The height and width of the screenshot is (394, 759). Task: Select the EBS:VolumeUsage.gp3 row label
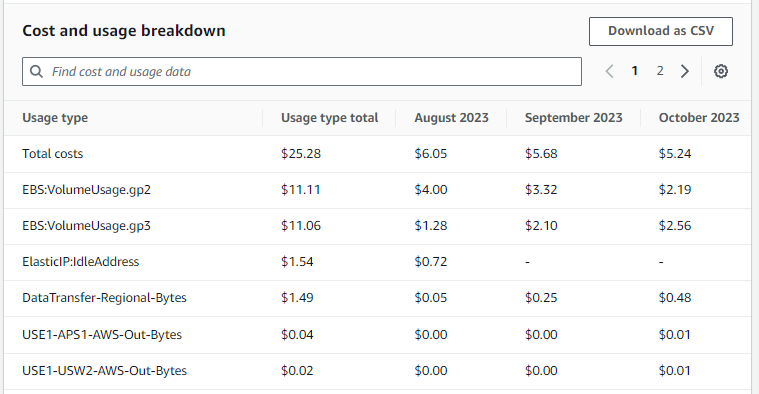[87, 226]
